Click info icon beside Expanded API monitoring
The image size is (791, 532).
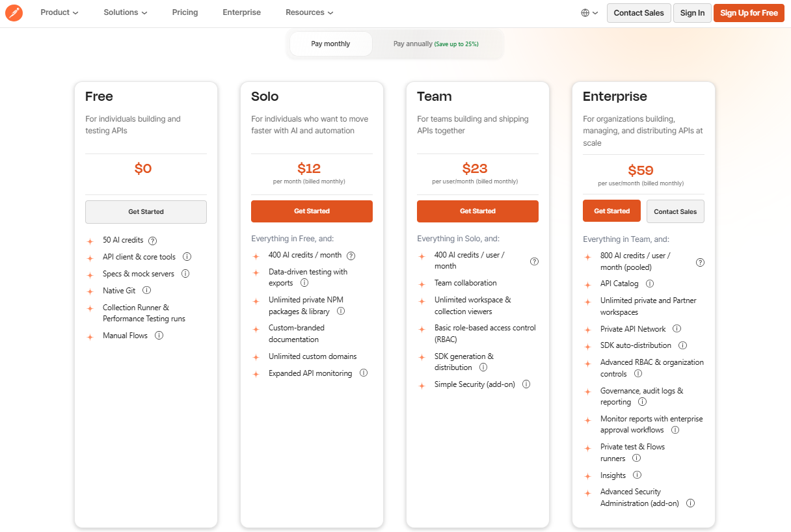(x=364, y=373)
